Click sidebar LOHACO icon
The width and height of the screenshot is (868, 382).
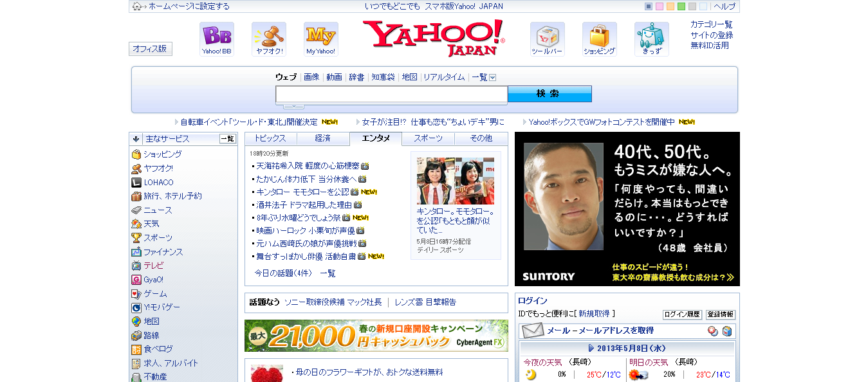click(x=136, y=182)
